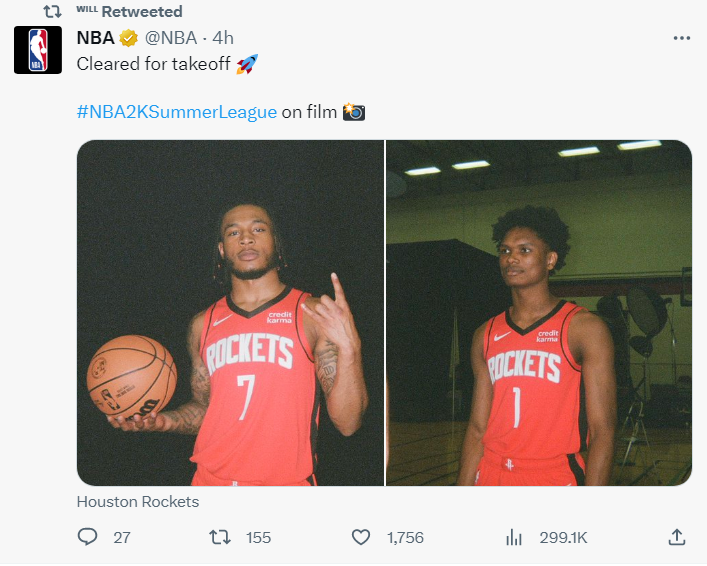
Task: Open the right photo with jersey number 1
Action: (539, 313)
